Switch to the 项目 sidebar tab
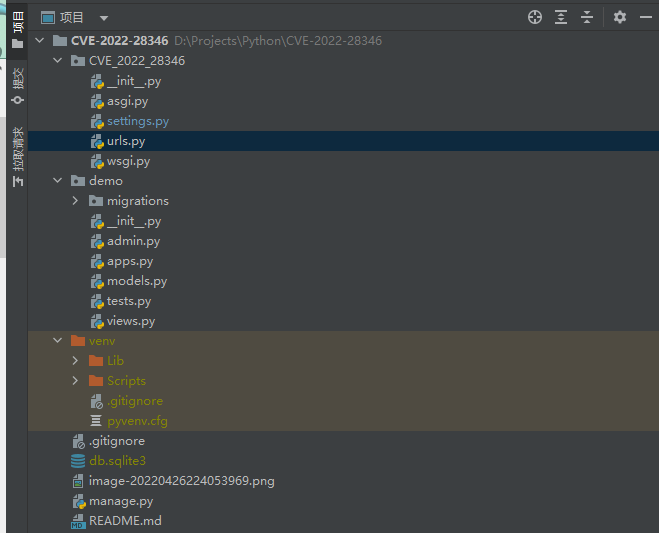Image resolution: width=659 pixels, height=533 pixels. [18, 30]
